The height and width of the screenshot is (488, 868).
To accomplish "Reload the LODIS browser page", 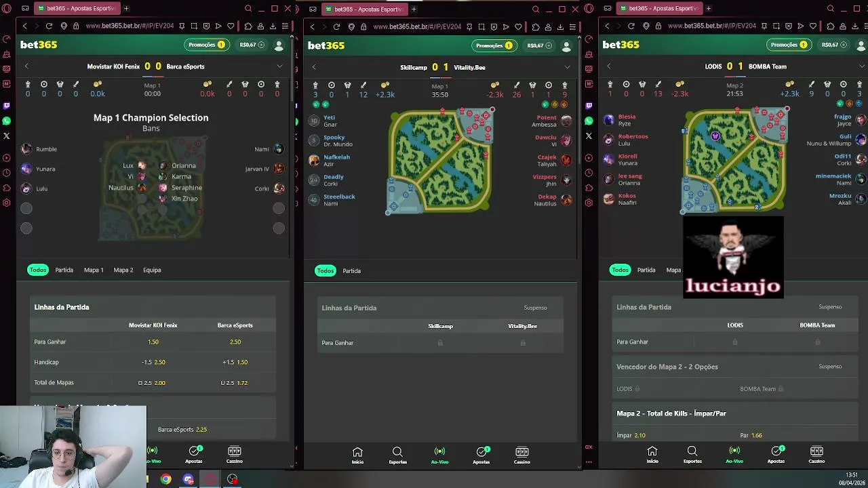I will 631,26.
